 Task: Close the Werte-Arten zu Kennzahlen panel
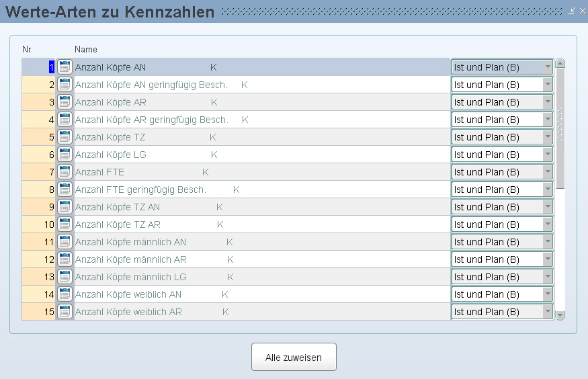582,11
